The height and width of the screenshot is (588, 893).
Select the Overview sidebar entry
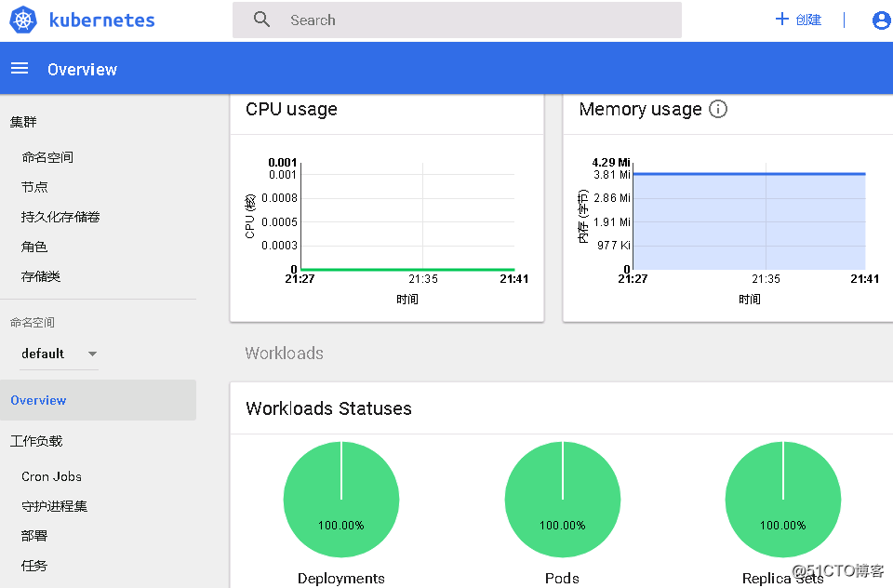38,399
